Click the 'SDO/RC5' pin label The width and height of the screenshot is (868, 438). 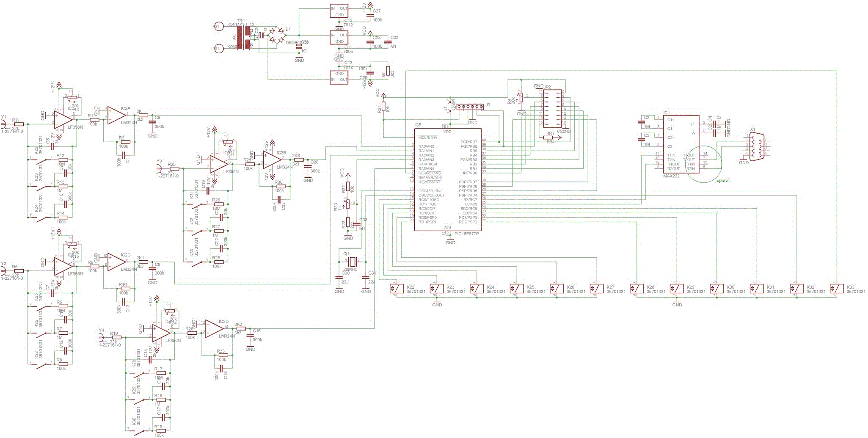tap(469, 209)
